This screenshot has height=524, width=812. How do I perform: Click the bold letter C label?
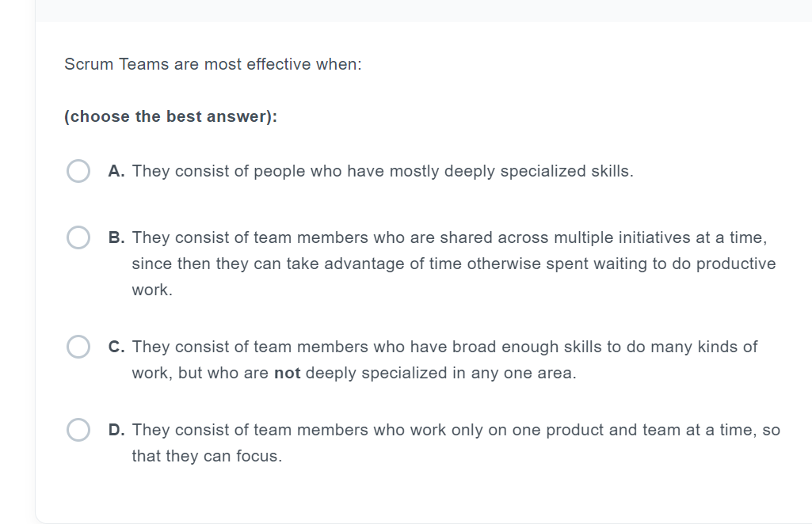click(x=116, y=346)
